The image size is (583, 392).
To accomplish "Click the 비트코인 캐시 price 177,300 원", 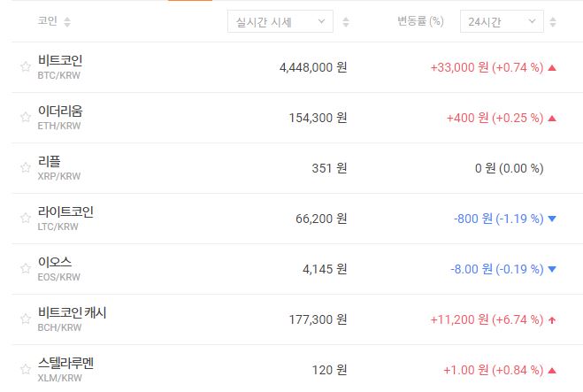I will coord(318,319).
